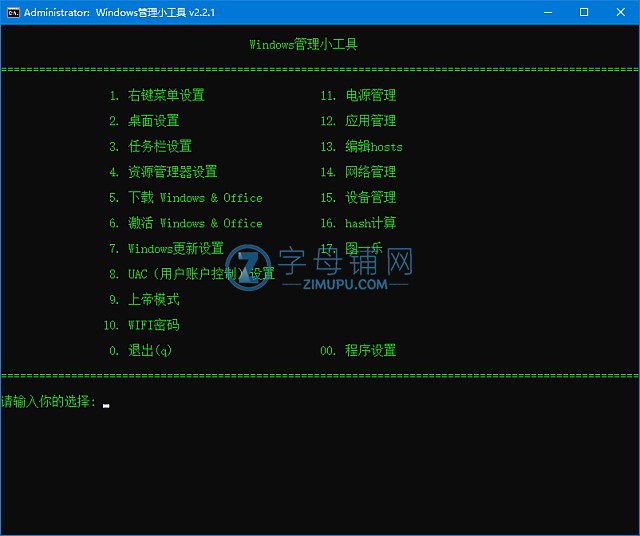The image size is (640, 536).
Task: Open Windows更新设置 menu entry
Action: [175, 249]
